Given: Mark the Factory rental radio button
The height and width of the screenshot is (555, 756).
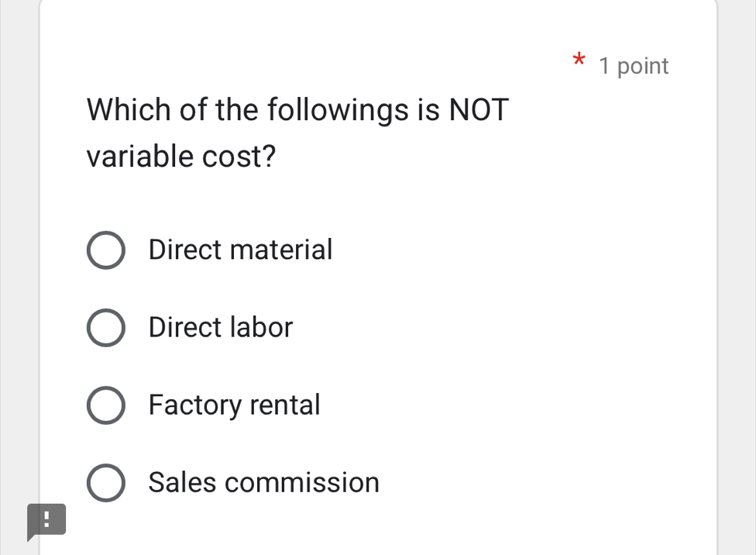Looking at the screenshot, I should coord(105,405).
